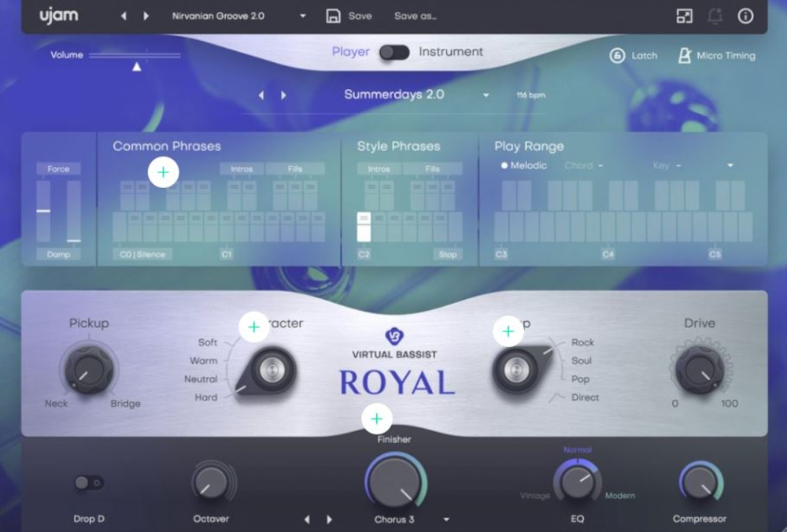The image size is (787, 532).
Task: Click the Finisher large knob
Action: click(x=394, y=481)
